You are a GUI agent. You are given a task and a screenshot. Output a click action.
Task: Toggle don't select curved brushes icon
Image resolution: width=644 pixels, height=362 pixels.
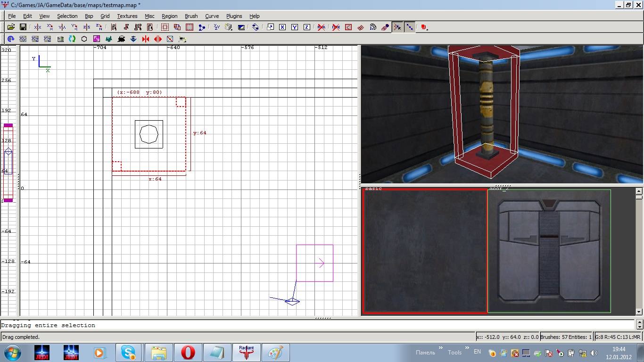pos(336,27)
